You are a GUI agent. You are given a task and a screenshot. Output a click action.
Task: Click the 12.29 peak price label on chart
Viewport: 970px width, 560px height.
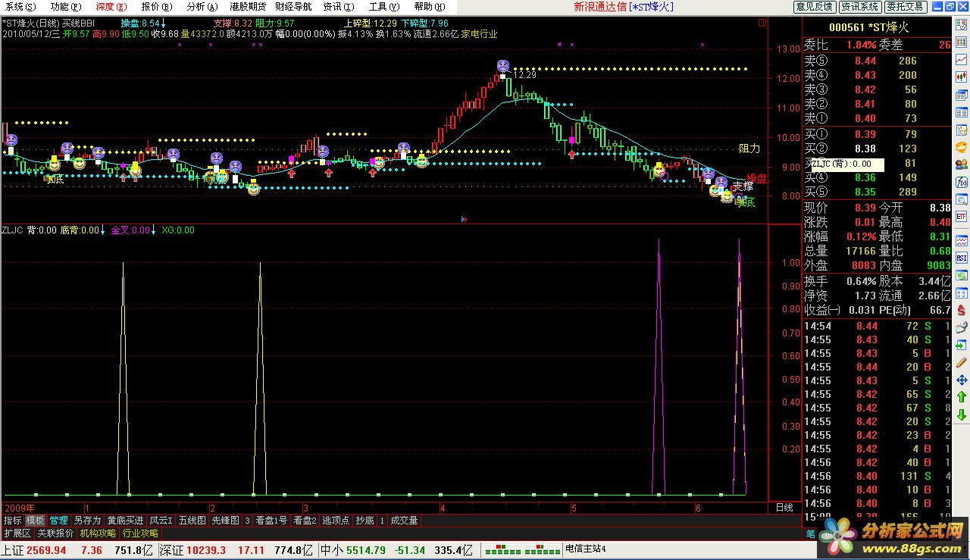click(524, 74)
